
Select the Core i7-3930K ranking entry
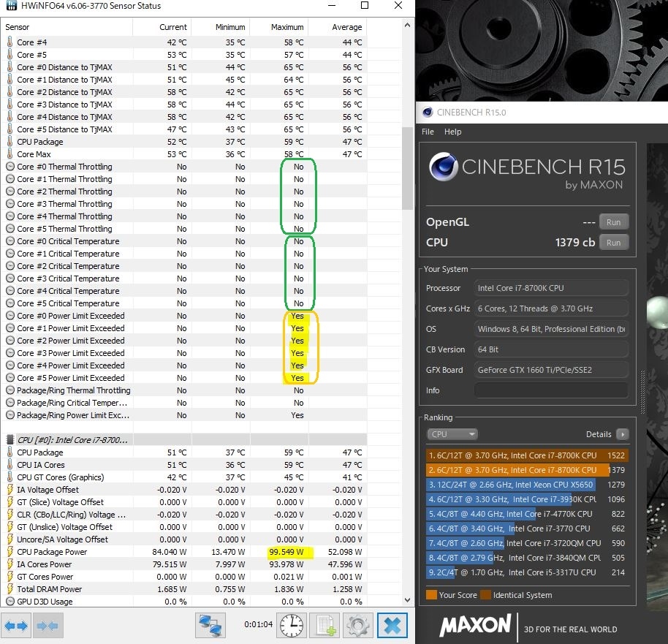click(x=527, y=499)
